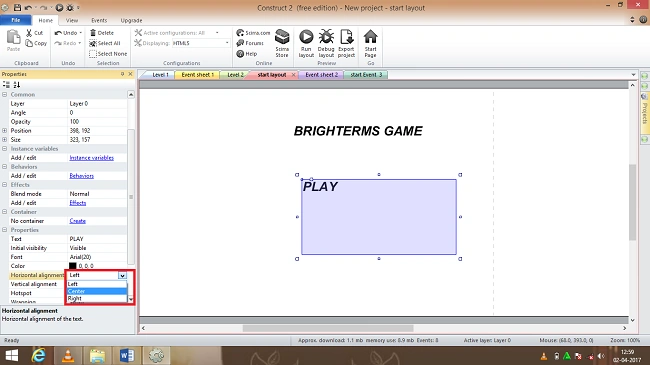The width and height of the screenshot is (650, 365).
Task: Open VLC media player from the taskbar
Action: click(x=68, y=355)
